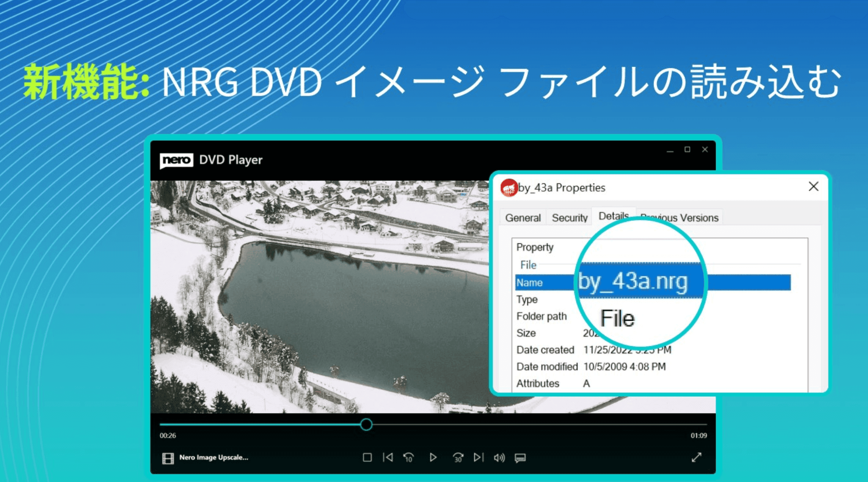Image resolution: width=868 pixels, height=482 pixels.
Task: Click the properties dialog file icon
Action: [x=509, y=187]
